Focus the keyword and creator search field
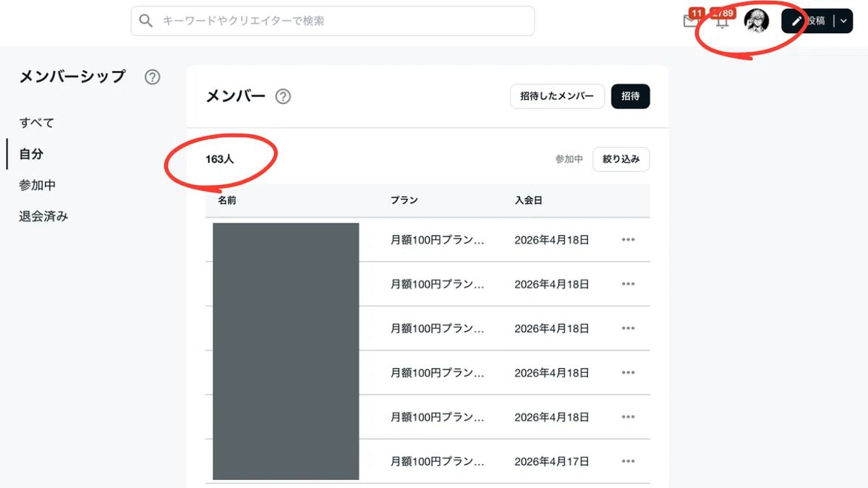The width and height of the screenshot is (868, 488). (x=333, y=21)
